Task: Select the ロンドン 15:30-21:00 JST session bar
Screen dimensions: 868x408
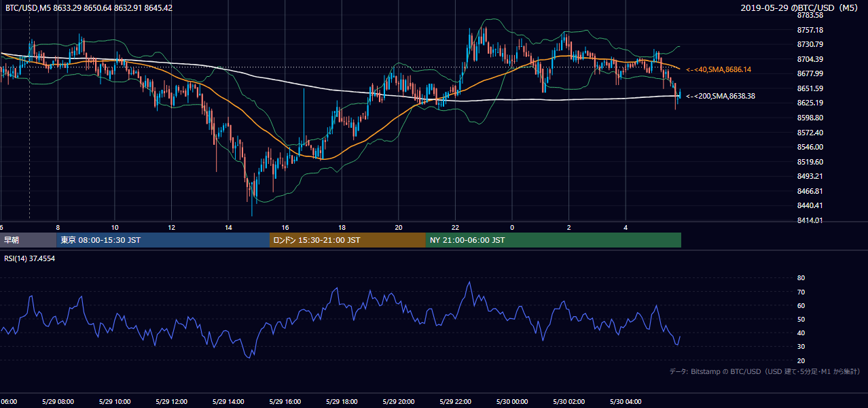Action: pos(348,240)
